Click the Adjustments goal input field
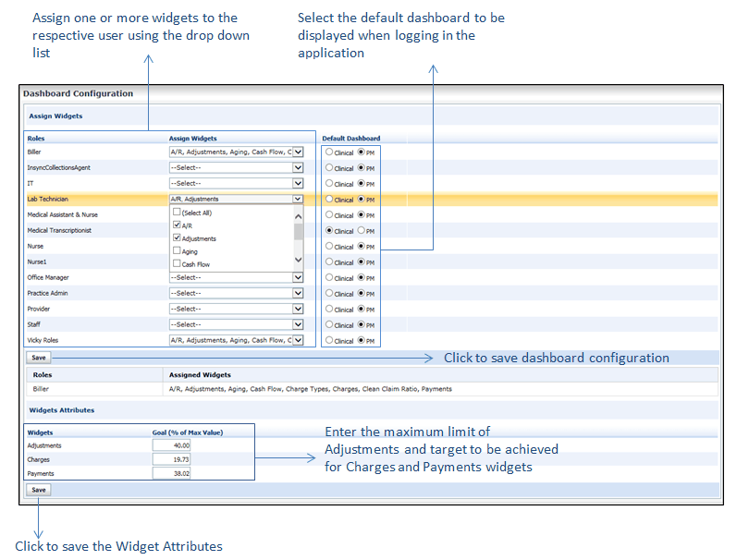This screenshot has height=560, width=749. 171,445
